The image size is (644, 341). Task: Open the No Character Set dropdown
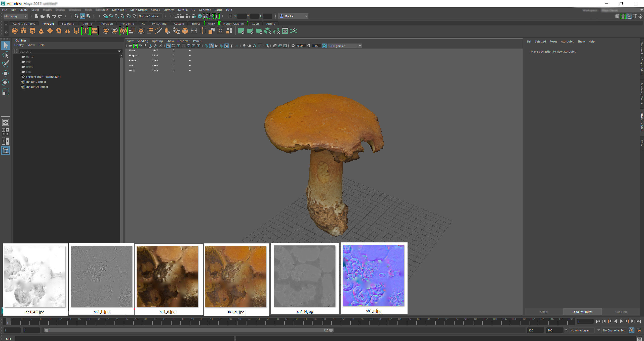pos(614,330)
